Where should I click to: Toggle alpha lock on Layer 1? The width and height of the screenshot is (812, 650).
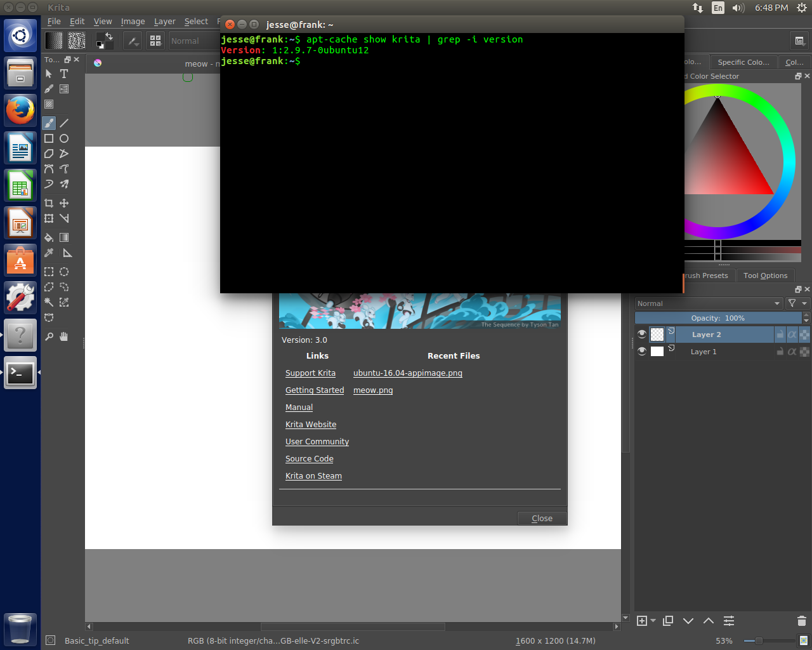point(804,351)
